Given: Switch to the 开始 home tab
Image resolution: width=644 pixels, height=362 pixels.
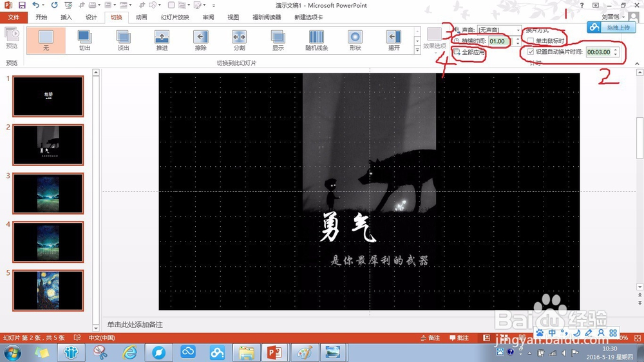Looking at the screenshot, I should pos(41,17).
